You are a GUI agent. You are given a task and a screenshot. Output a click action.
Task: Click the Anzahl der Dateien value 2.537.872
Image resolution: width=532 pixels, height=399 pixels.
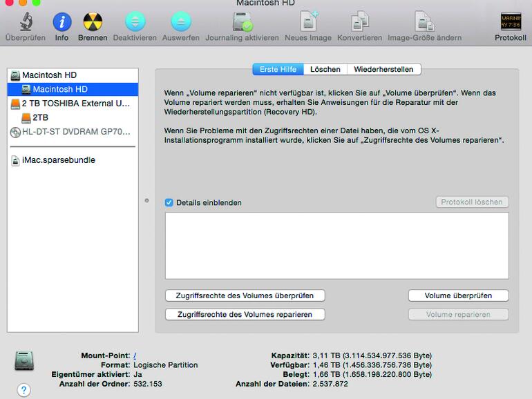click(330, 384)
